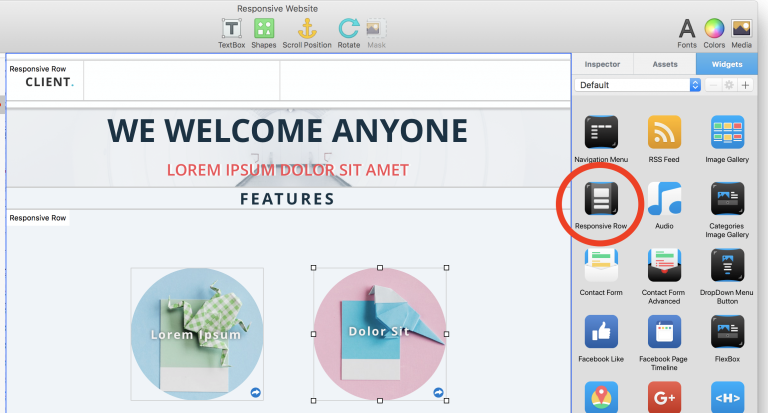Image resolution: width=768 pixels, height=413 pixels.
Task: Click the FEATURES heading
Action: click(x=288, y=199)
